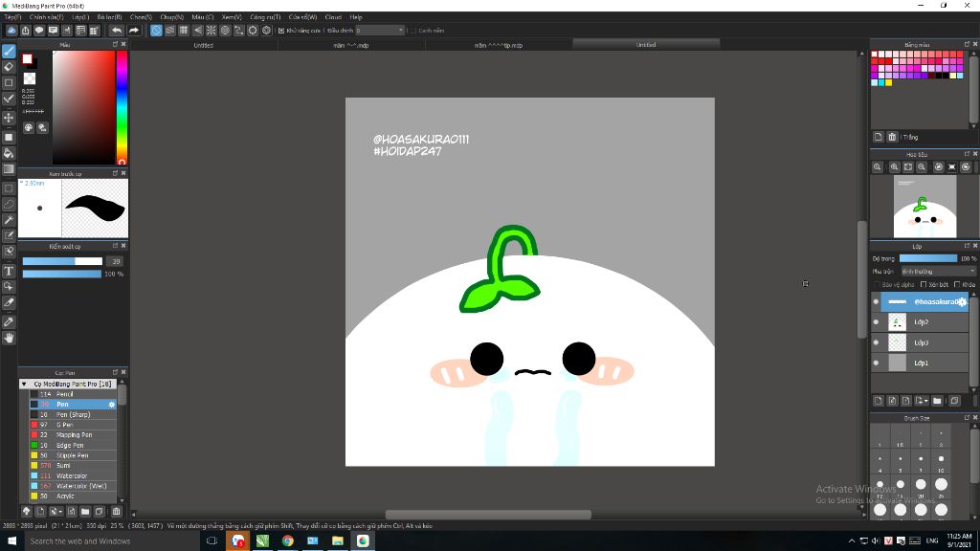Open the Bình thường blend mode dropdown

(937, 272)
